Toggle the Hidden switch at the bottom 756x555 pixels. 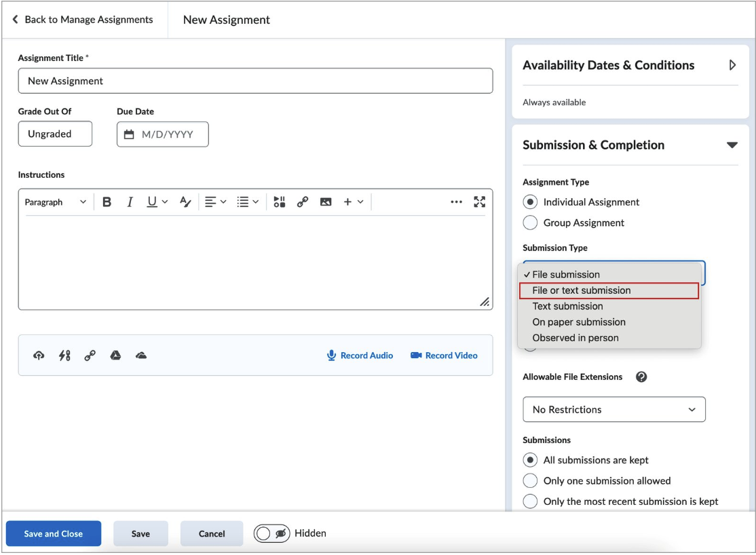tap(271, 533)
